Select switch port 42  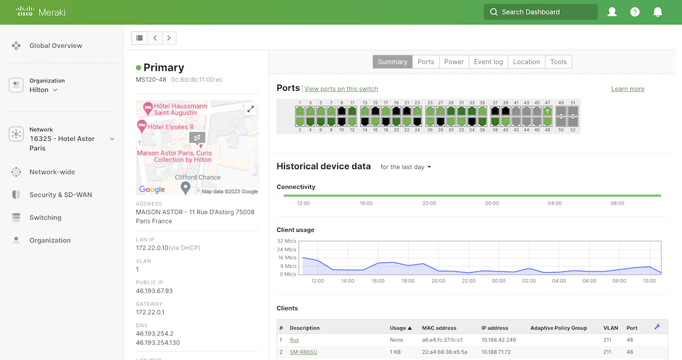(516, 122)
